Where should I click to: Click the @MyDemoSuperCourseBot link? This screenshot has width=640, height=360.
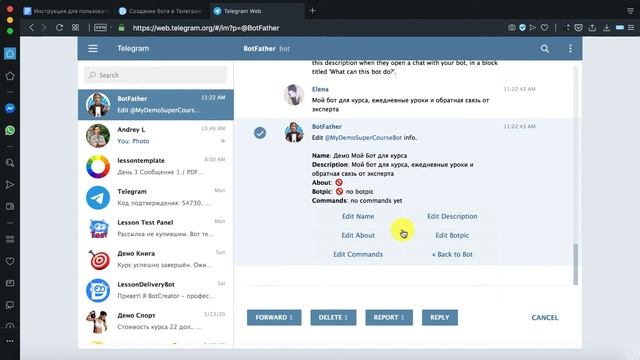coord(363,138)
